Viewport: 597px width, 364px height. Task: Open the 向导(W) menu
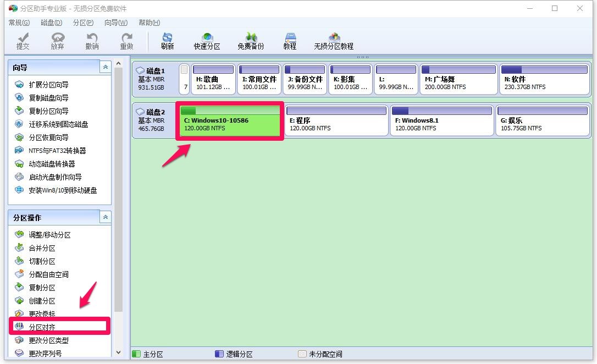coord(116,23)
